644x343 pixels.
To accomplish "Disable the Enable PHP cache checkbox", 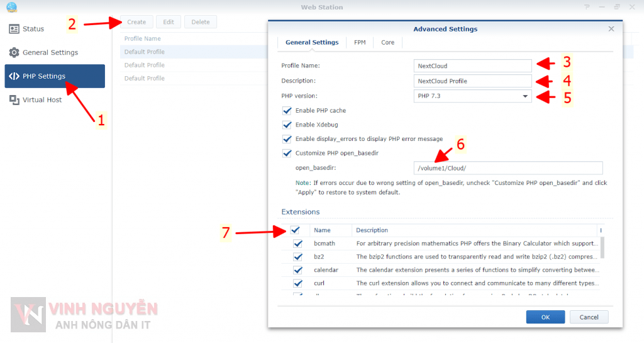I will pyautogui.click(x=287, y=111).
